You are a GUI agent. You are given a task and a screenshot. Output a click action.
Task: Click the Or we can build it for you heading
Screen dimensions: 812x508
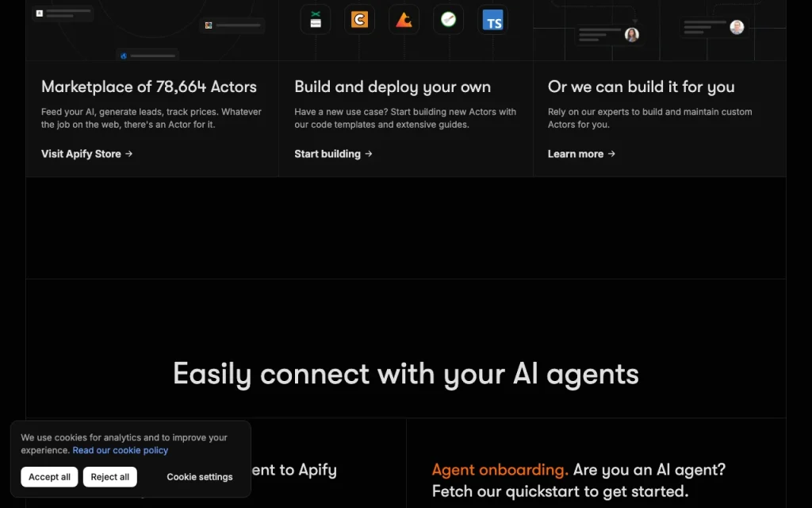click(x=641, y=87)
